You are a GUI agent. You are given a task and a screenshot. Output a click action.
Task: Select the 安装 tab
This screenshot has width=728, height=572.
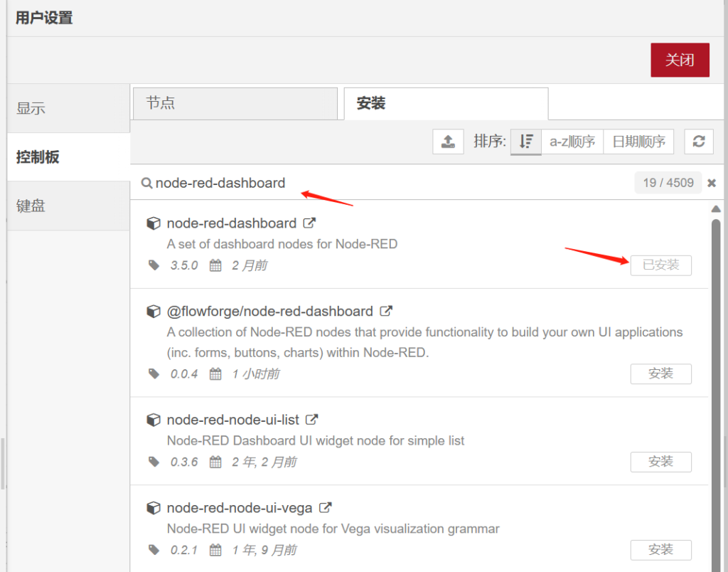pyautogui.click(x=446, y=104)
